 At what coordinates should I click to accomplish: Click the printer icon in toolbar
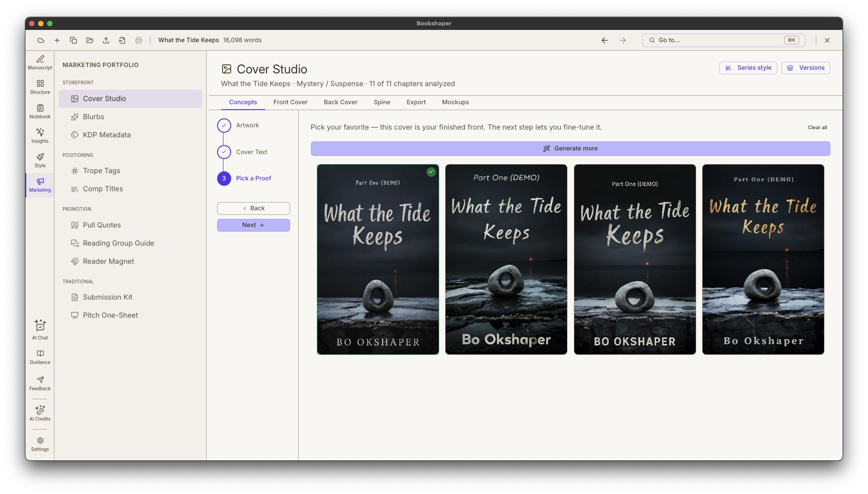tap(139, 40)
